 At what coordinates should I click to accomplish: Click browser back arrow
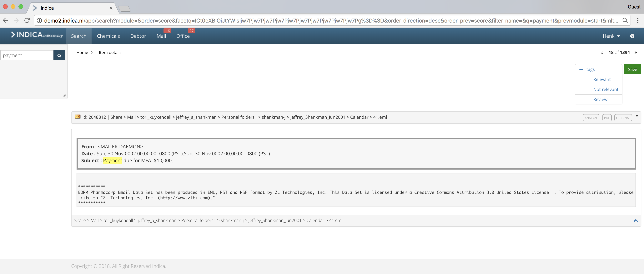[x=6, y=21]
